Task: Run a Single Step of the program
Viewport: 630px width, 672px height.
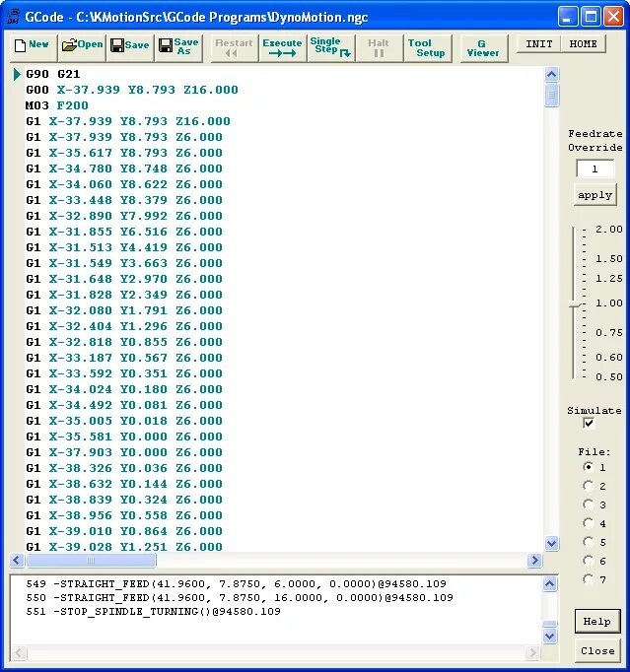Action: pos(330,48)
